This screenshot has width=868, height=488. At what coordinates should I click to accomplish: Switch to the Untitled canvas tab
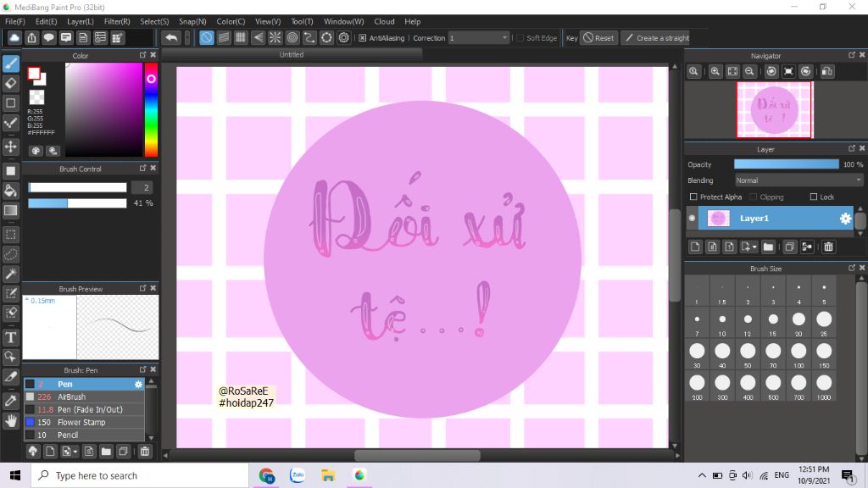coord(292,55)
